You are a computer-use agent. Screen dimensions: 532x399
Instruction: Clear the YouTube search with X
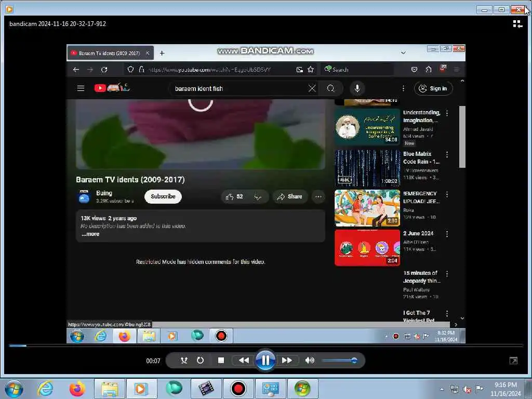pos(312,88)
